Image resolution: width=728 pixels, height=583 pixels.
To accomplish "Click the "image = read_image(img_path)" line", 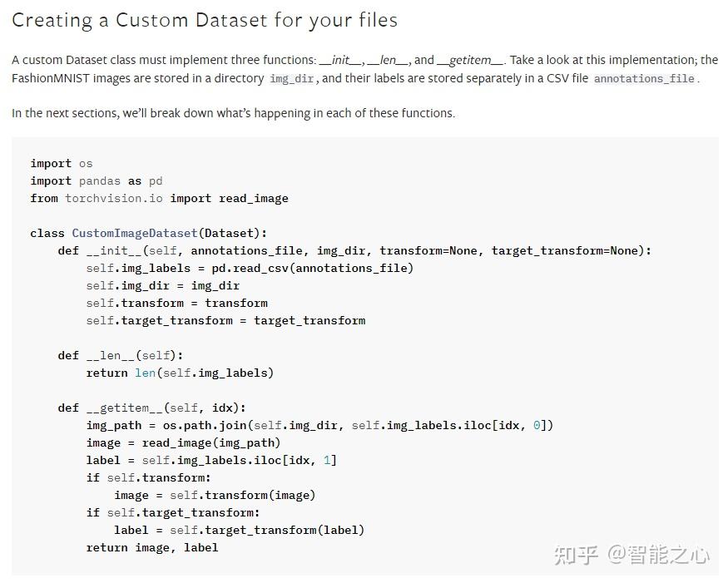I will click(x=183, y=443).
